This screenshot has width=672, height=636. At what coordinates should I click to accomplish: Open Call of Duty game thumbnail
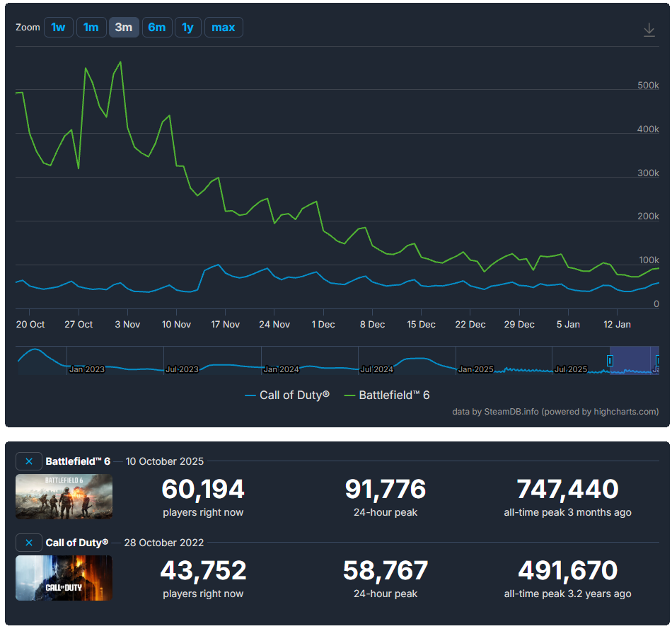pyautogui.click(x=64, y=578)
